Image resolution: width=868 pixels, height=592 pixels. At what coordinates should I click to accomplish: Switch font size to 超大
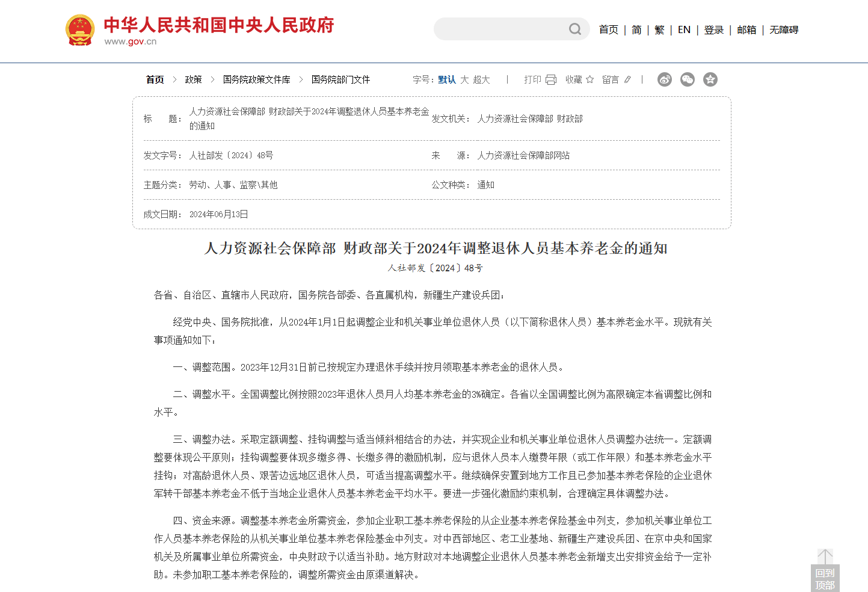point(481,79)
